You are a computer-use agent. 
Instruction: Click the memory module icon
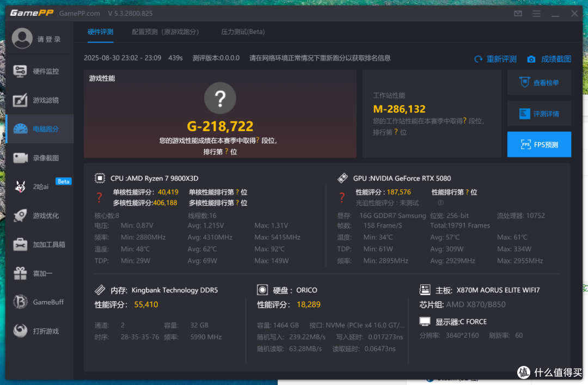[100, 290]
